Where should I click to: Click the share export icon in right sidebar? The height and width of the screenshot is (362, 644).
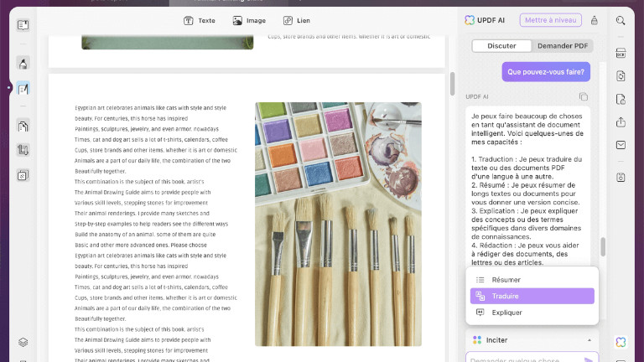click(x=621, y=122)
